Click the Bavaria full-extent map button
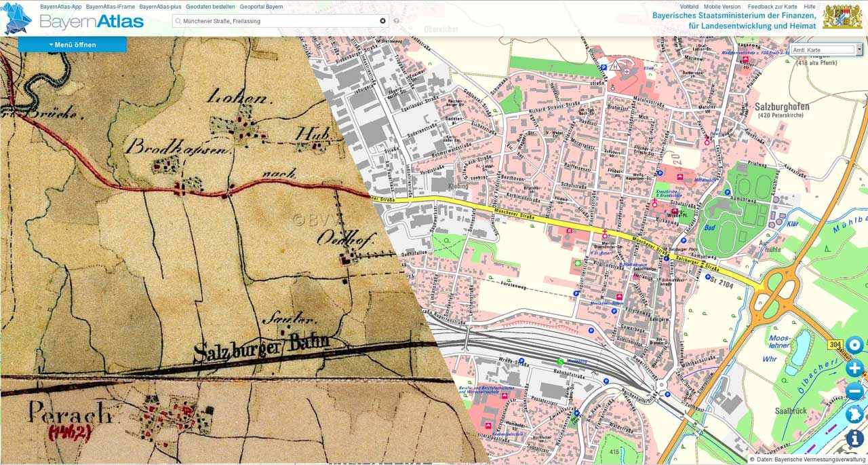 pos(854,414)
